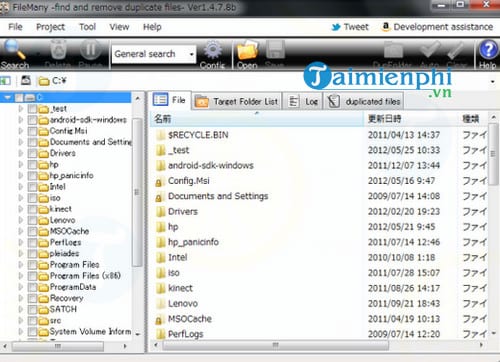Click date 2011/12/07 13:44 cell
This screenshot has width=500, height=362.
(404, 166)
